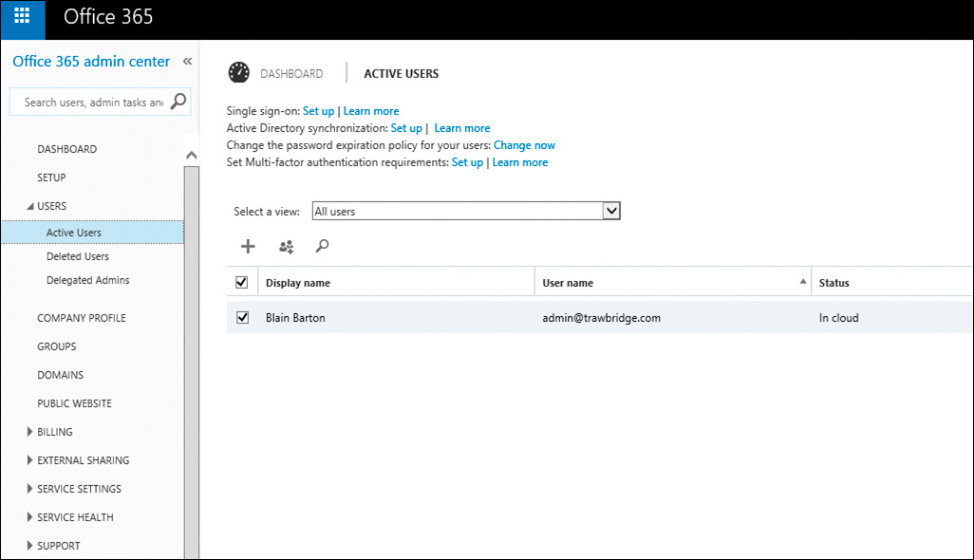The width and height of the screenshot is (974, 560).
Task: Toggle the select-all users checkbox
Action: pos(242,283)
